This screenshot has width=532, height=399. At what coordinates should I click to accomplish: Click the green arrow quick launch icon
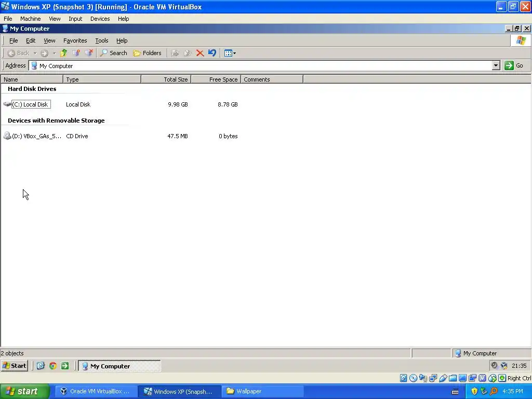tap(65, 366)
